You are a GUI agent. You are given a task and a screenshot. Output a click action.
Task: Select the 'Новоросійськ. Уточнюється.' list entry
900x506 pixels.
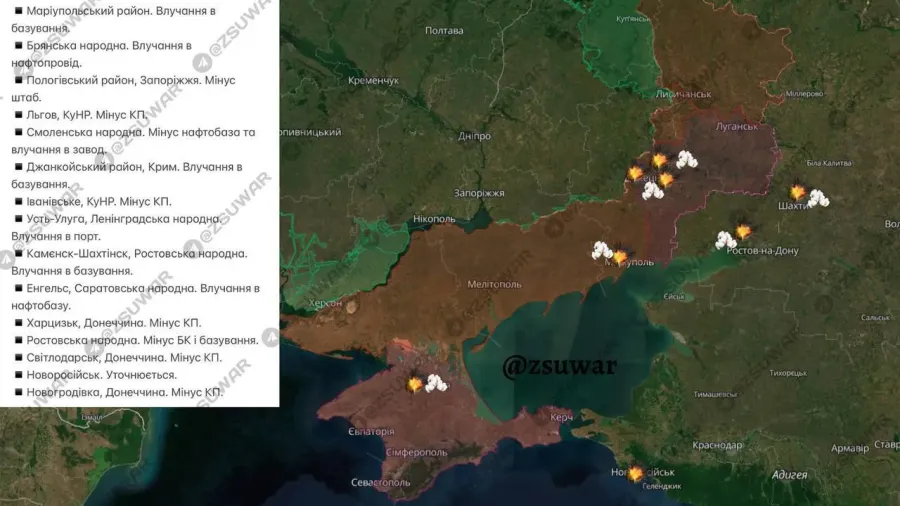[x=95, y=374]
